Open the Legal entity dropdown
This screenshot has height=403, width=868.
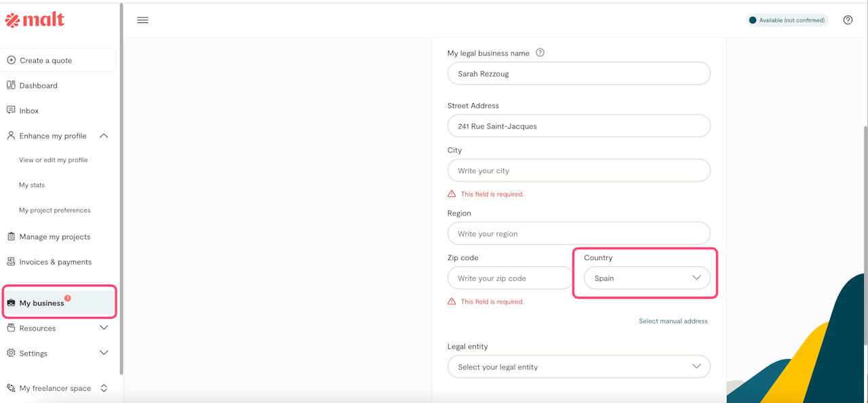tap(578, 367)
